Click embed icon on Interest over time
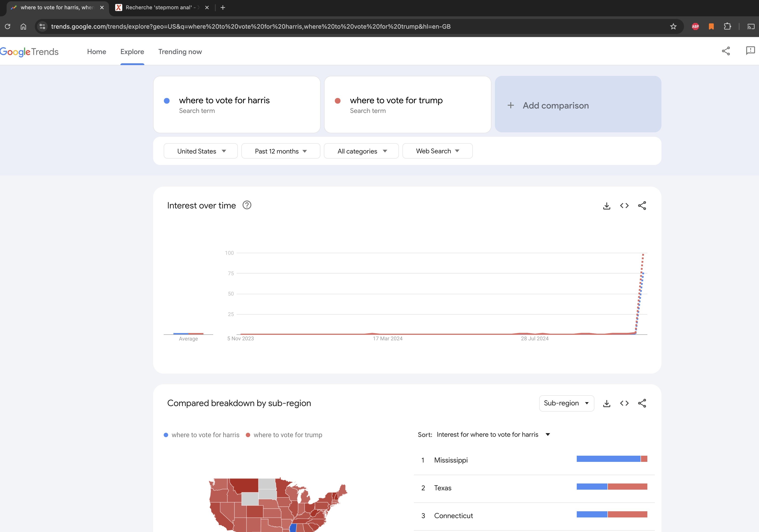This screenshot has width=759, height=532. point(624,206)
